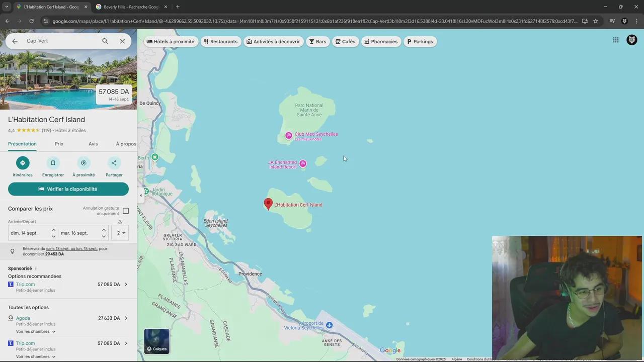This screenshot has height=362, width=644.
Task: Click the Eden Island, Seychelles label
Action: pyautogui.click(x=216, y=223)
